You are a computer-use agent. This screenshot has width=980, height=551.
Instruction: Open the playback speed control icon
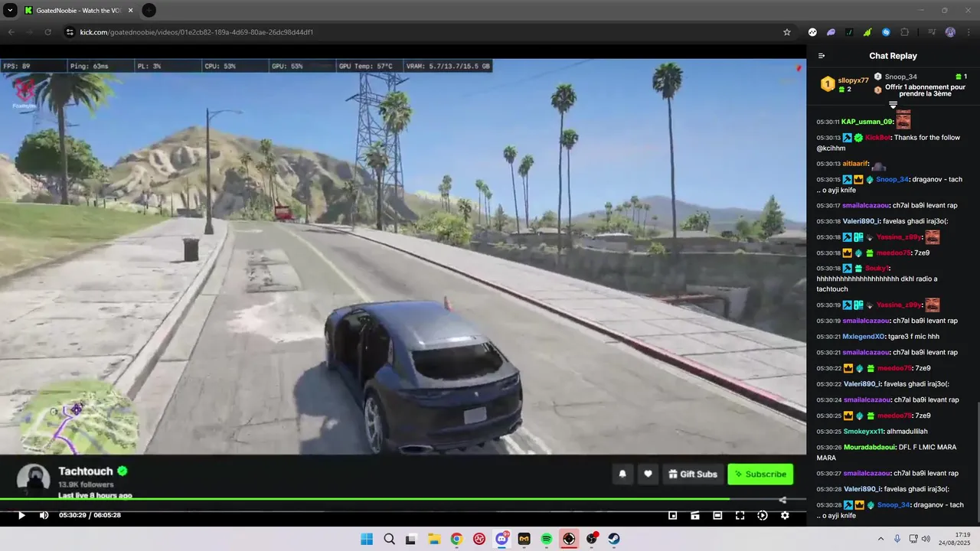763,516
